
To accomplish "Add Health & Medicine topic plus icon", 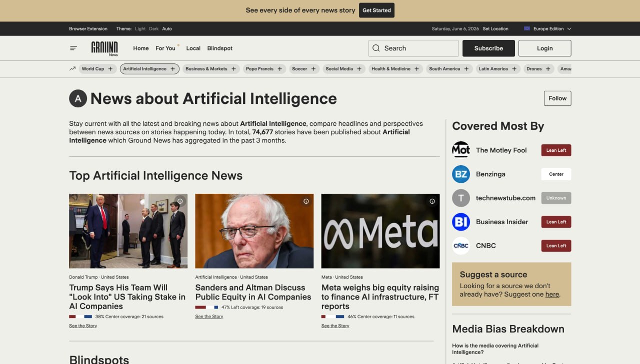I will coord(416,69).
